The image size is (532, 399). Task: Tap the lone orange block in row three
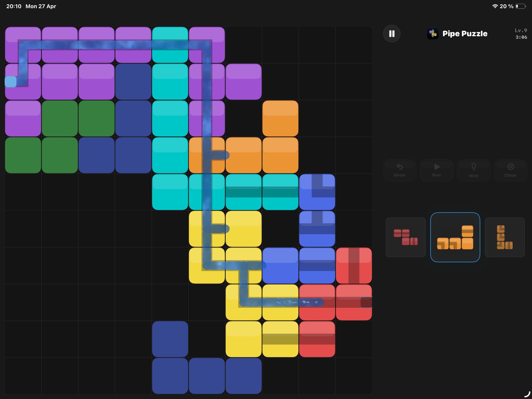pyautogui.click(x=280, y=118)
